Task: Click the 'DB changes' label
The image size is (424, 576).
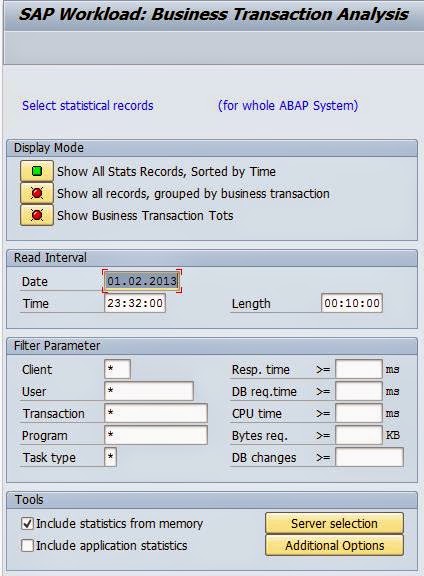Action: click(x=264, y=458)
